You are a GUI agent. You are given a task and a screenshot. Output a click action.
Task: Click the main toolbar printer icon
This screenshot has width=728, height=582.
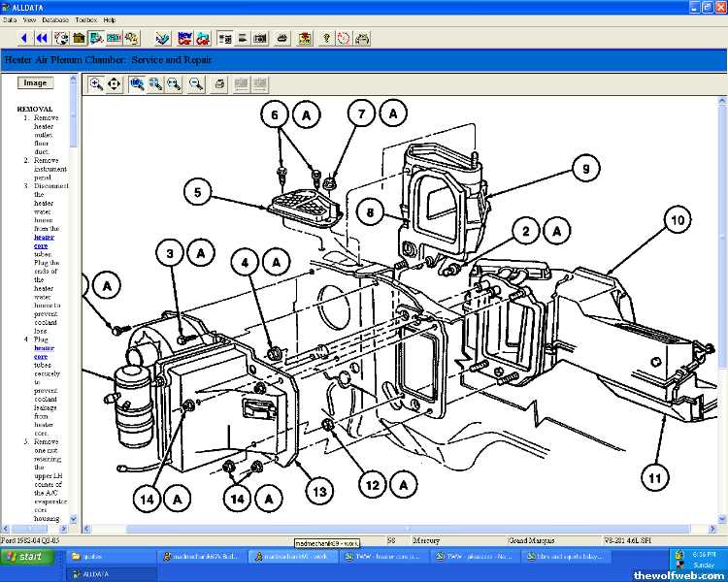coord(281,38)
